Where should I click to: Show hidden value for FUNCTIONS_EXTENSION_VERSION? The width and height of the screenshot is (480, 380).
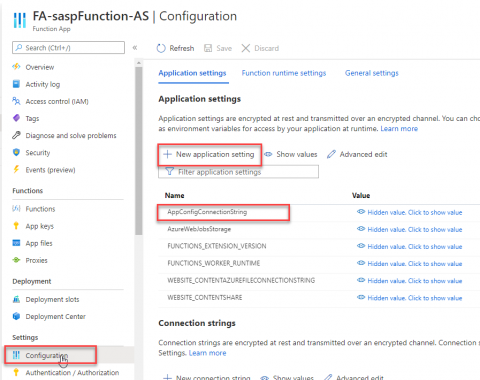coord(409,247)
